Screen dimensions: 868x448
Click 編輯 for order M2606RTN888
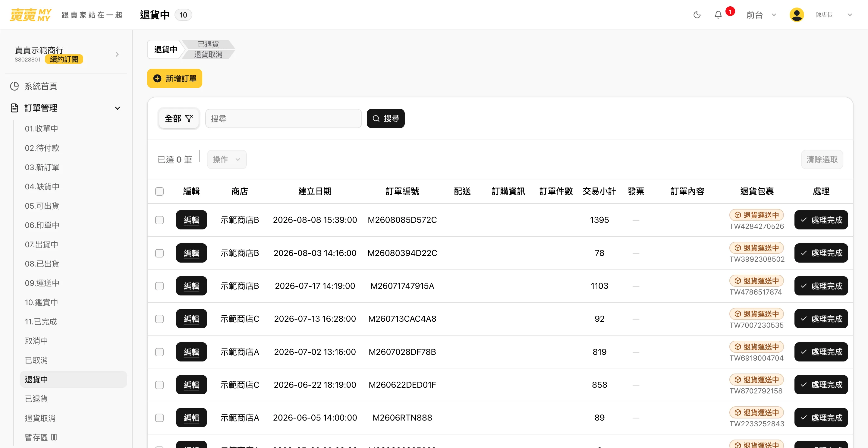191,417
